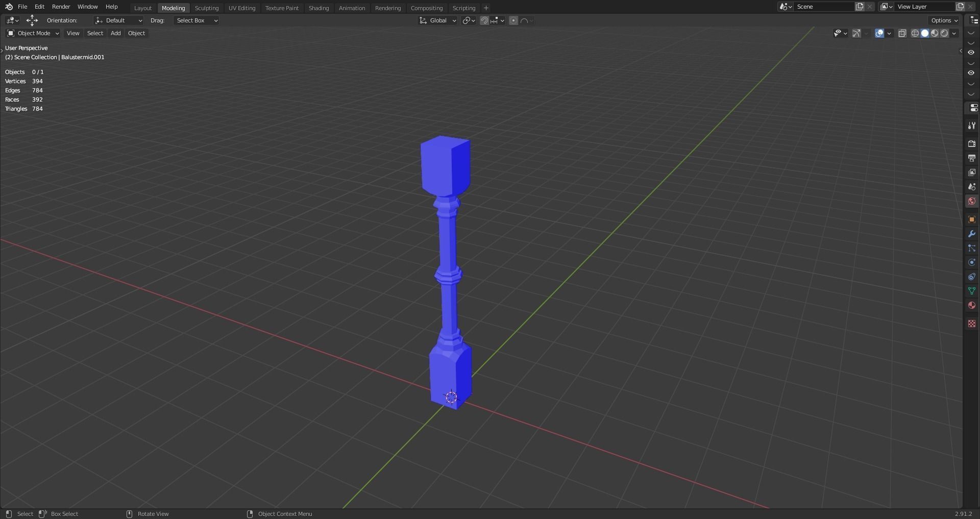Screen dimensions: 980x519
Task: Open the Window menu
Action: click(87, 7)
